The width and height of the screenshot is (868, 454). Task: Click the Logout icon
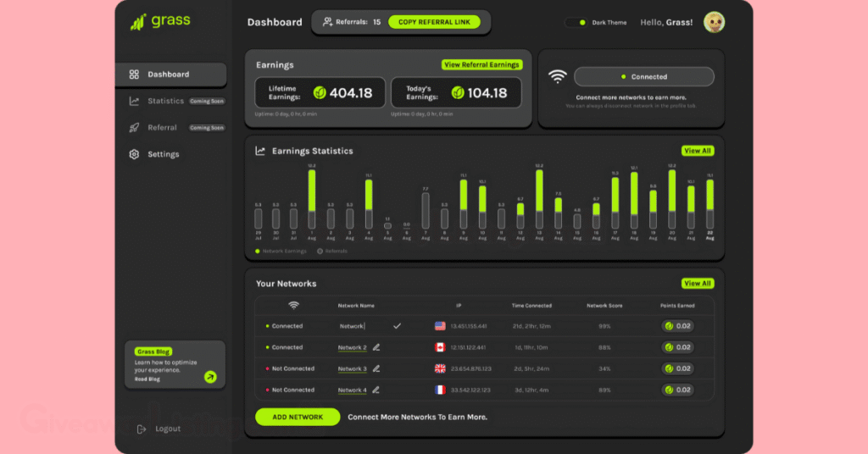coord(142,429)
